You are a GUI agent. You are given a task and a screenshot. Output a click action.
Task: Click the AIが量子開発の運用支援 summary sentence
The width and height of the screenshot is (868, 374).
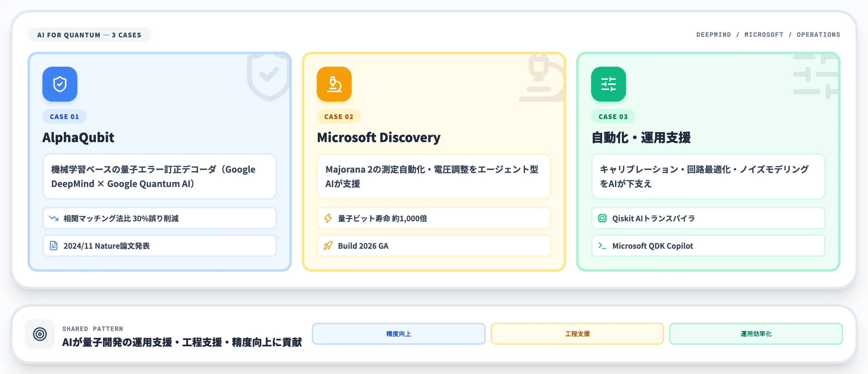coord(182,342)
